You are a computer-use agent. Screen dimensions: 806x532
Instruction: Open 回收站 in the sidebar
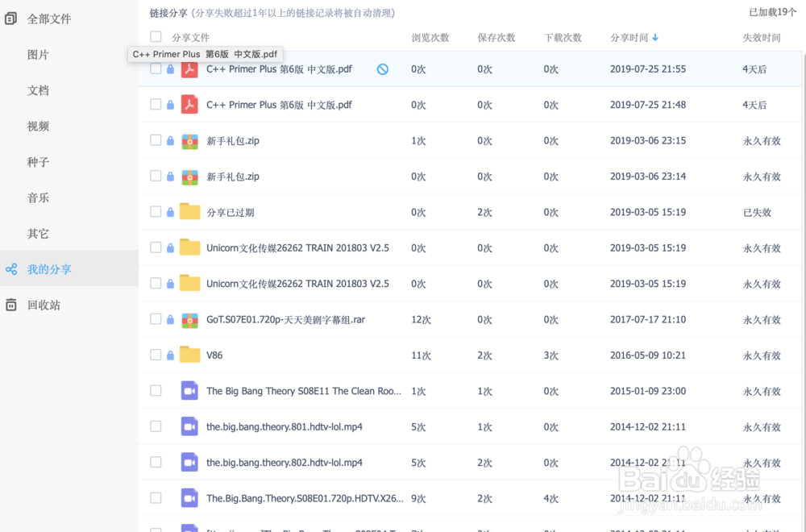click(44, 305)
